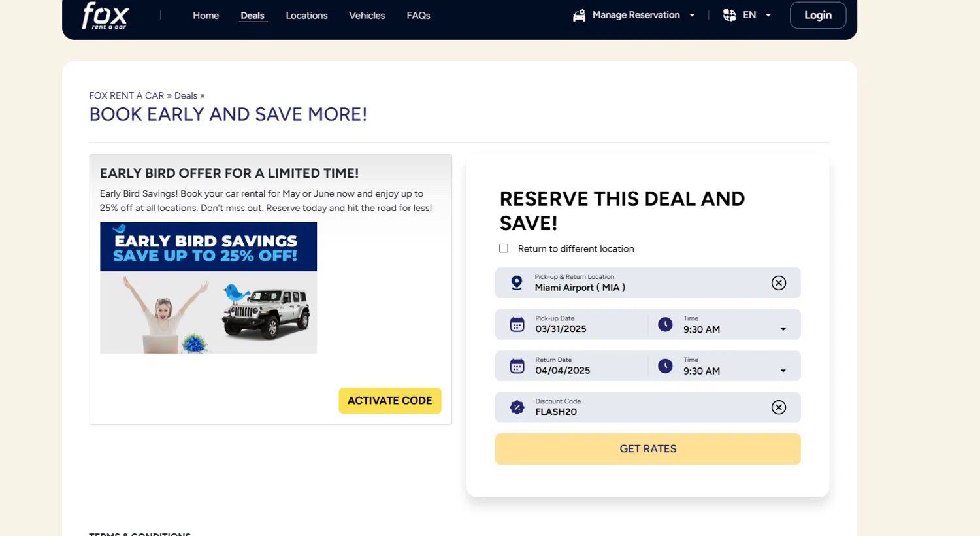Image resolution: width=980 pixels, height=536 pixels.
Task: Open the EN language selector
Action: click(x=748, y=15)
